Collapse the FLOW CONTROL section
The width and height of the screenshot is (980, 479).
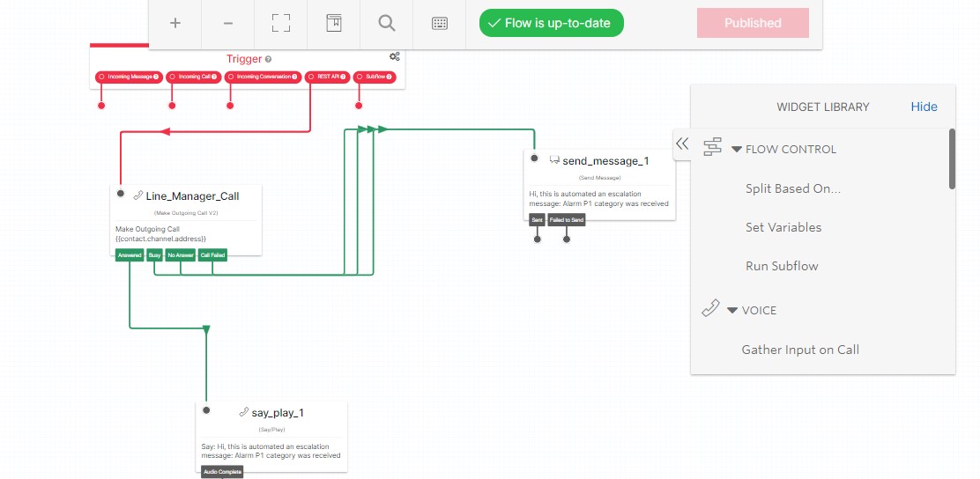pos(737,150)
